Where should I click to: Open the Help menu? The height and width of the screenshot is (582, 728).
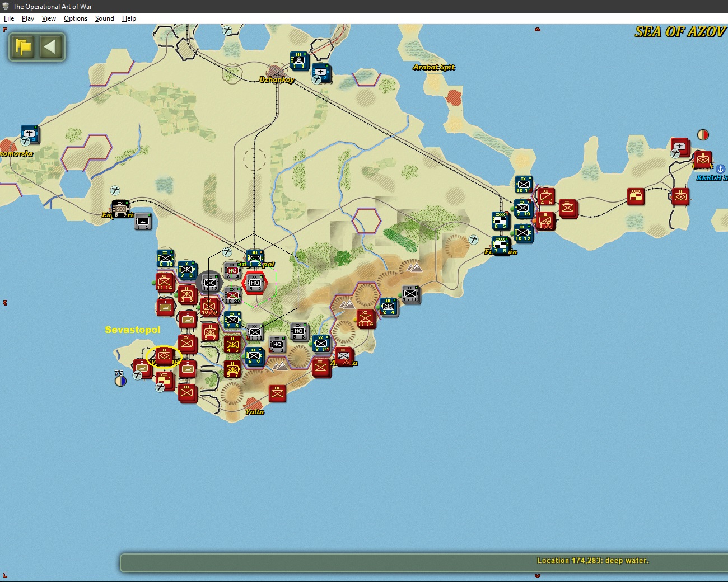click(129, 18)
